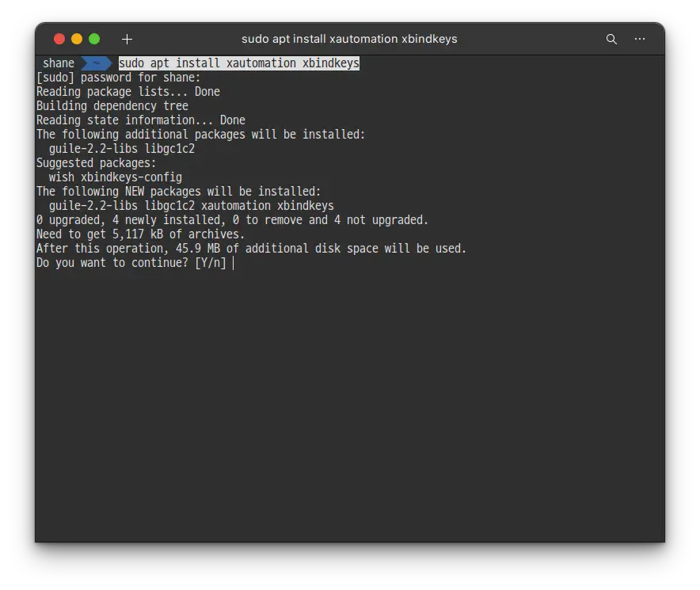
Task: Click the highlighted command 'sudo apt install xautomation xbindkeys'
Action: tap(239, 63)
